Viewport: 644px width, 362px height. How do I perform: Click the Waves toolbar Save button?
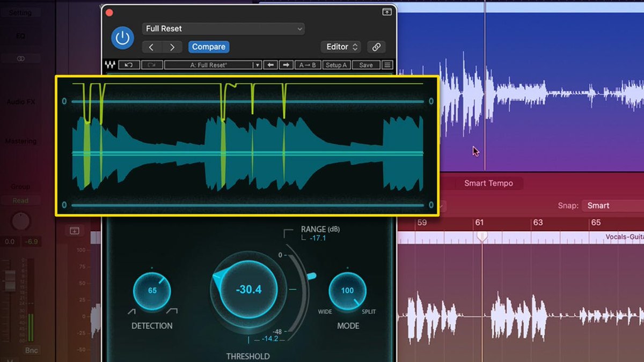(366, 65)
